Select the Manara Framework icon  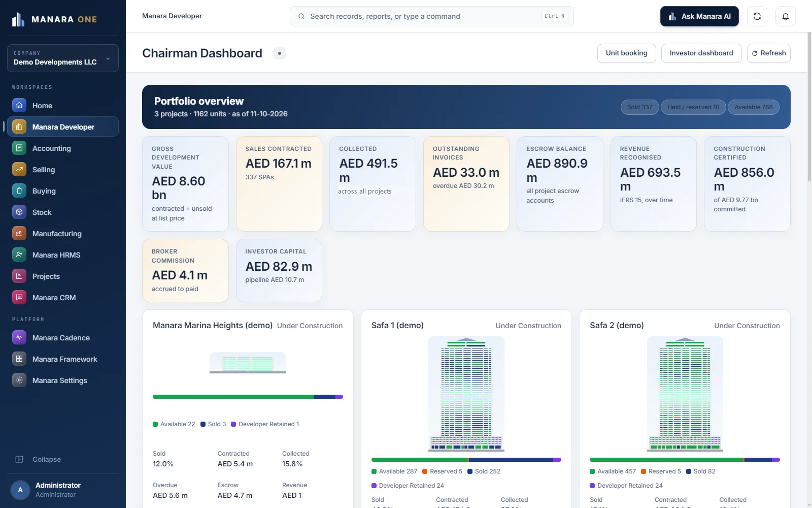tap(19, 359)
